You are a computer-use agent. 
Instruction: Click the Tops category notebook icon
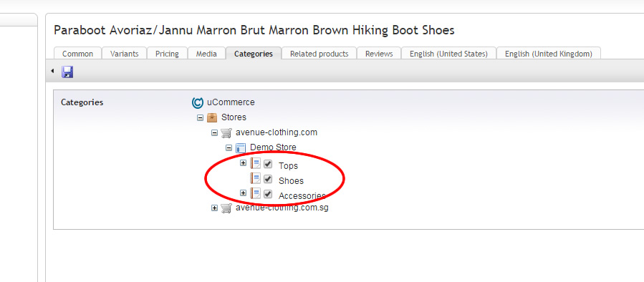pos(256,163)
